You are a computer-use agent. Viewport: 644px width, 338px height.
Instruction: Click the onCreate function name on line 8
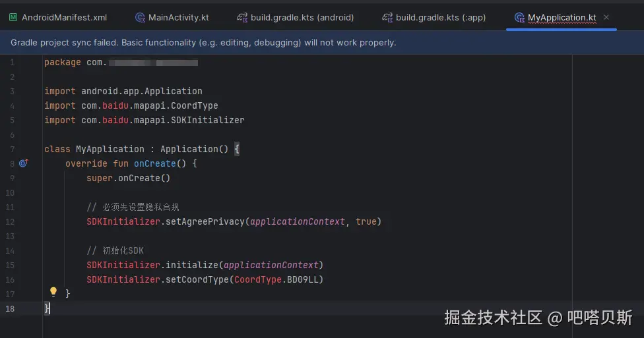[155, 163]
